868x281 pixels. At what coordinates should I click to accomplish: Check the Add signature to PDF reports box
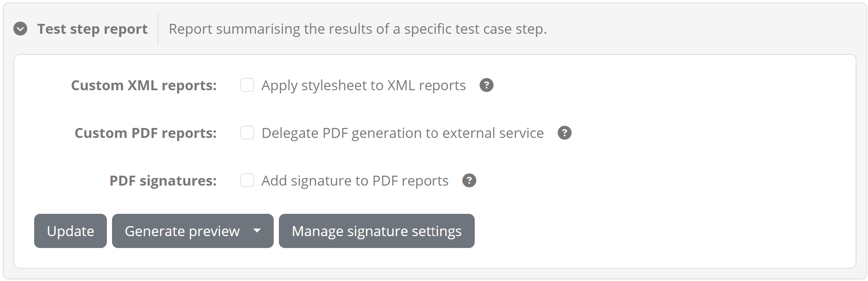(247, 180)
